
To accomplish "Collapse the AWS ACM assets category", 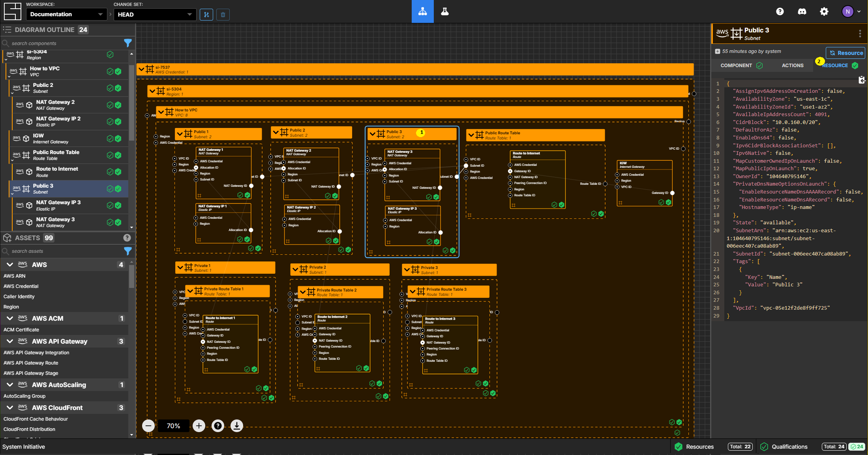I will [x=10, y=318].
